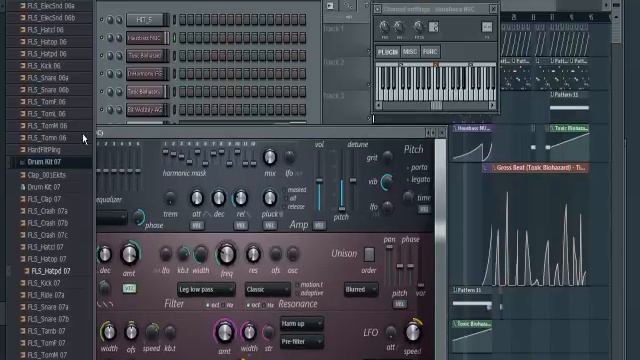The image size is (640, 360).
Task: Click the playlist play-arrow icon above Track 1
Action: point(330,5)
